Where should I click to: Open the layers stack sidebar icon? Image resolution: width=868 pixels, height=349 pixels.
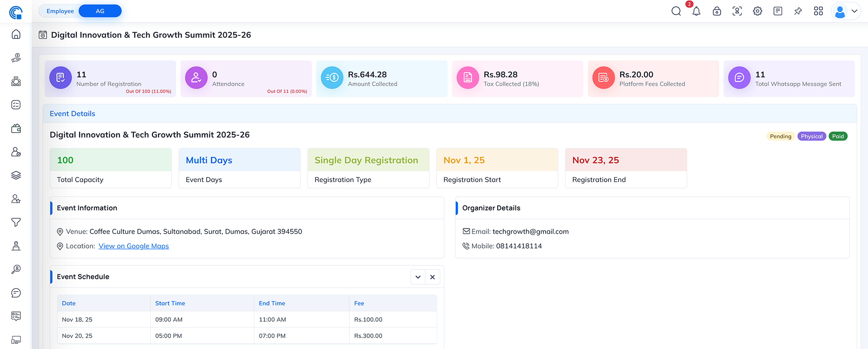pyautogui.click(x=16, y=175)
